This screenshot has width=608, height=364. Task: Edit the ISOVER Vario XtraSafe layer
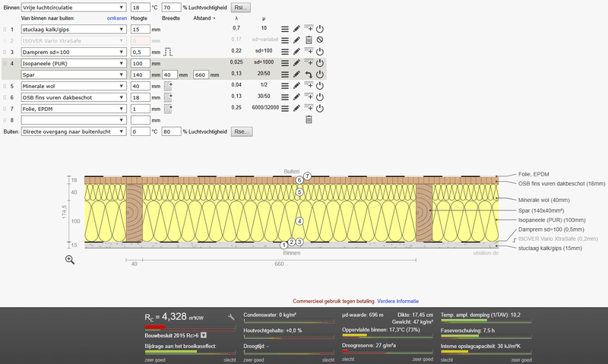point(296,40)
